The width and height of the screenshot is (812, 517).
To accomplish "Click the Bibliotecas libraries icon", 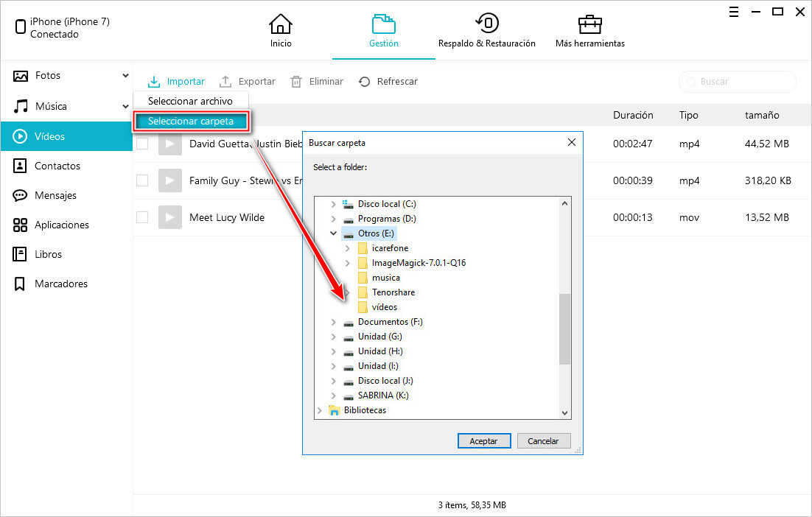I will point(334,410).
